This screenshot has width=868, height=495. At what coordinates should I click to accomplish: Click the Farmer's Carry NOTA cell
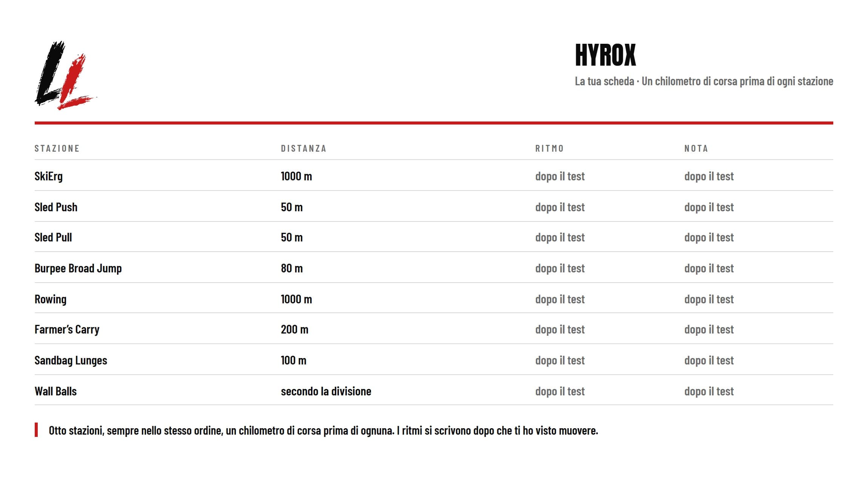coord(709,329)
